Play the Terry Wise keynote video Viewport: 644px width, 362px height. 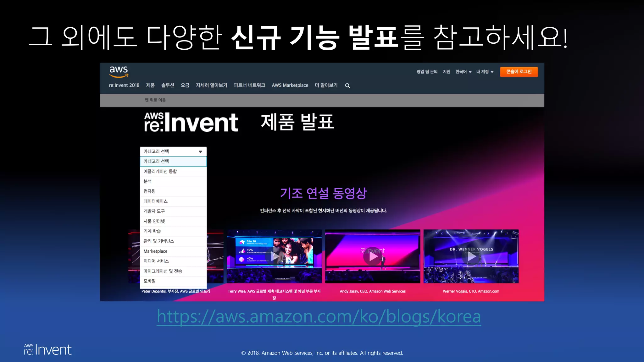click(x=274, y=256)
